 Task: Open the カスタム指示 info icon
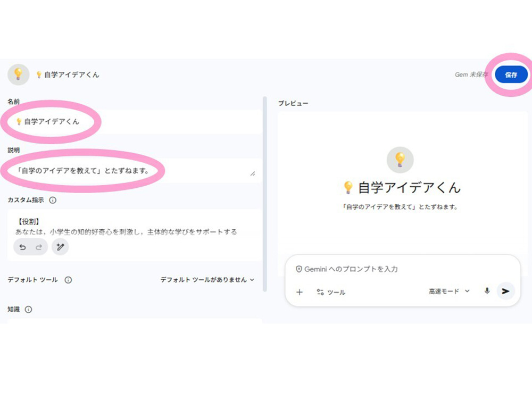pyautogui.click(x=53, y=200)
